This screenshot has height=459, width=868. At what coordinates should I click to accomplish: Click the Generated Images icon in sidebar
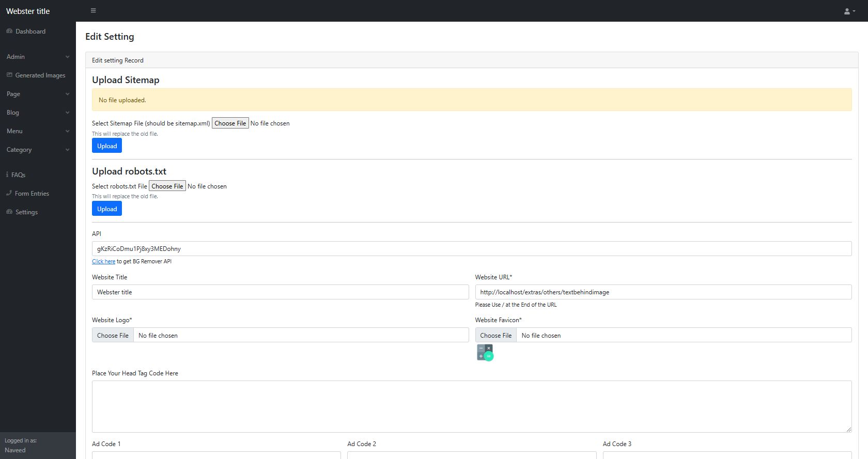(x=9, y=75)
